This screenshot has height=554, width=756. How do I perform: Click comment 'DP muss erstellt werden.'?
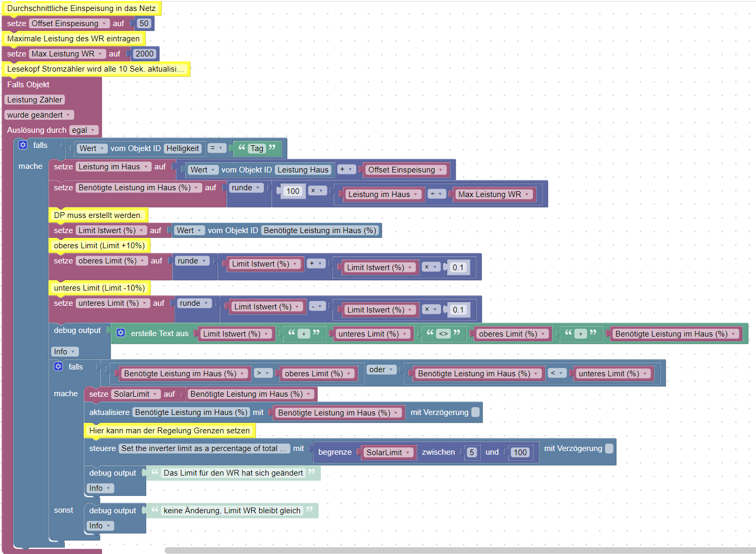[x=98, y=215]
